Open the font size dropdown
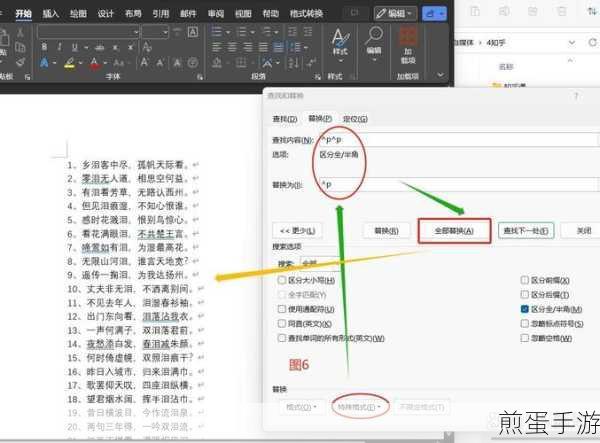The image size is (600, 443). [165, 32]
